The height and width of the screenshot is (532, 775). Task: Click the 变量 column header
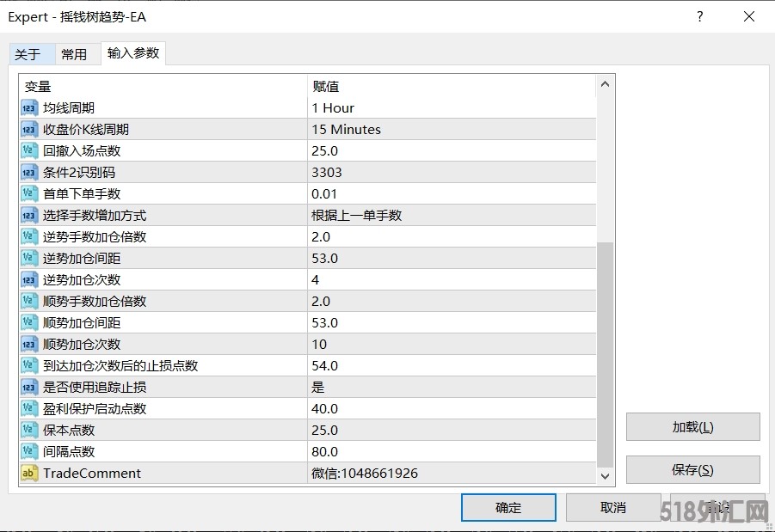tap(163, 87)
